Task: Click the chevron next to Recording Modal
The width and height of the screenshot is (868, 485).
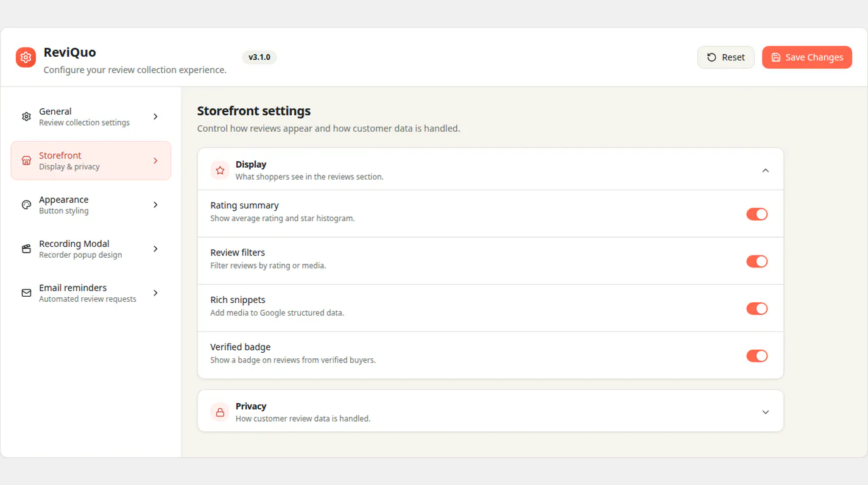Action: click(x=155, y=249)
